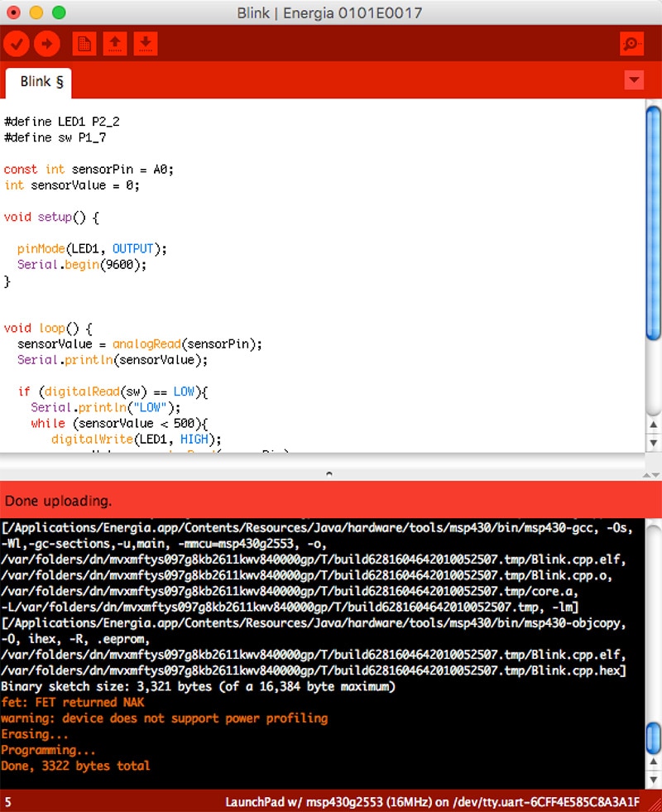Viewport: 662px width, 812px height.
Task: Click the "Done uploading." status message
Action: pos(58,501)
